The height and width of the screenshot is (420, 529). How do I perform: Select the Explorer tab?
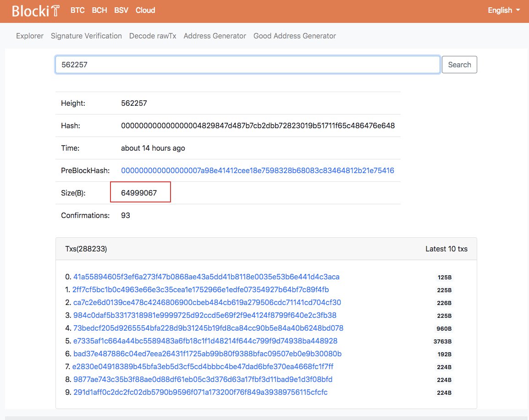click(x=29, y=36)
